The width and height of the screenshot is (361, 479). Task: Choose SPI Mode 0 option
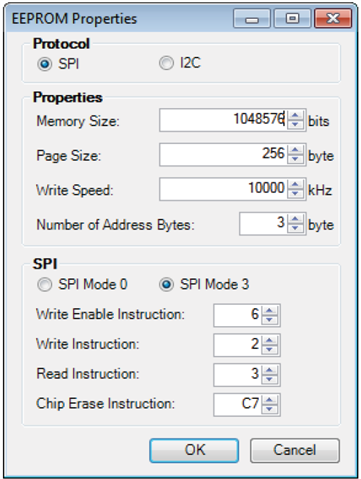45,285
